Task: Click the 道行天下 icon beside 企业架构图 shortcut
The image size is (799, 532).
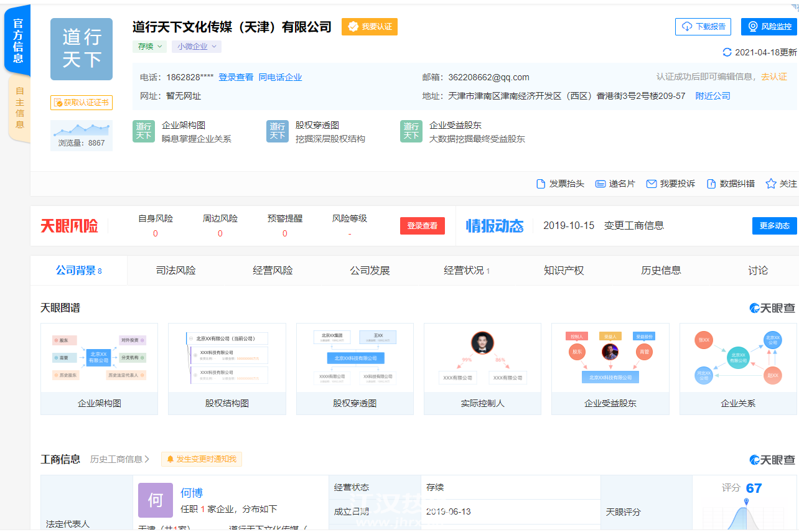Action: [x=144, y=131]
